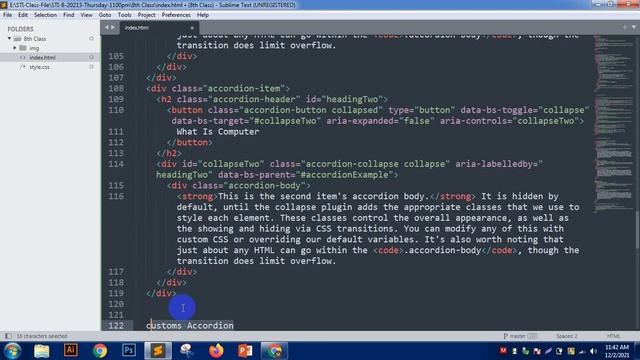Open Google Chrome from taskbar
Image resolution: width=640 pixels, height=360 pixels.
[100, 351]
